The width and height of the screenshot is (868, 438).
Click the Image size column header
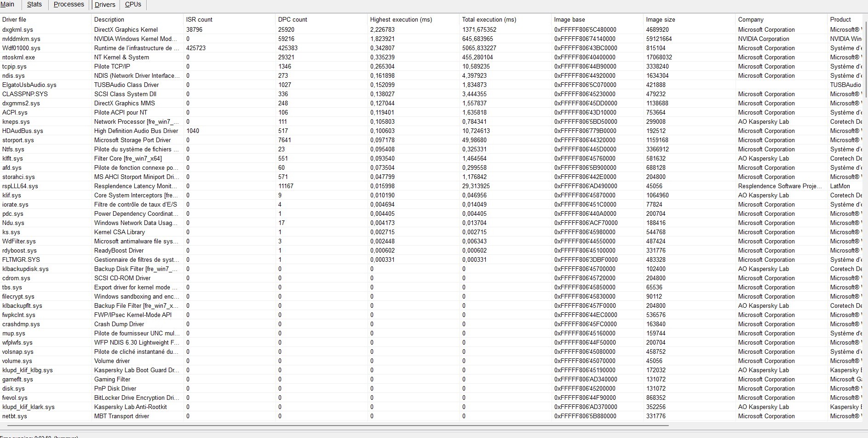click(x=690, y=19)
